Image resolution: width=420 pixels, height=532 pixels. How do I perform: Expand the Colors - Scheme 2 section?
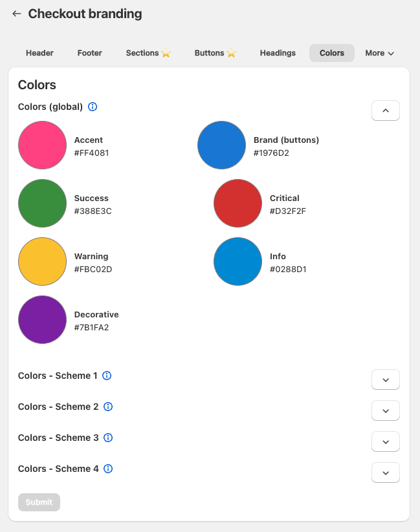385,410
